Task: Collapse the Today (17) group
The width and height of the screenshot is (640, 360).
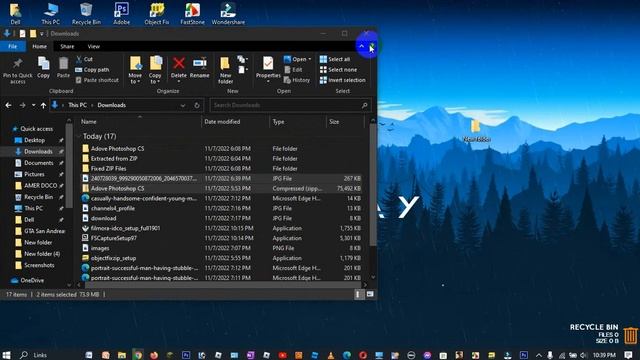Action: tap(78, 136)
